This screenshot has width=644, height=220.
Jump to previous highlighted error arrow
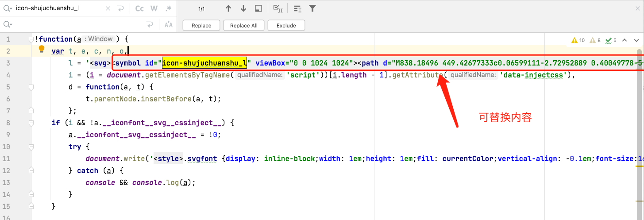click(x=625, y=40)
